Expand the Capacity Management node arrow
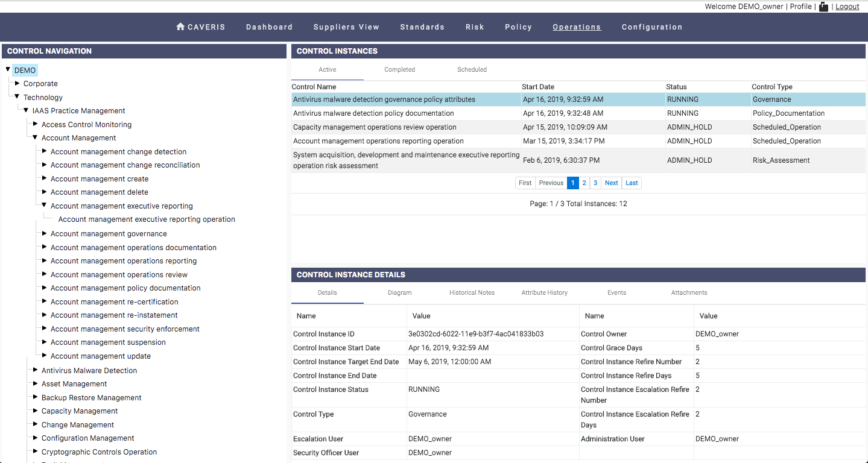 (35, 411)
